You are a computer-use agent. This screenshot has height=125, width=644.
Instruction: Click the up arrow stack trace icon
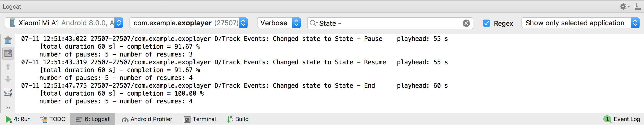coord(8,67)
